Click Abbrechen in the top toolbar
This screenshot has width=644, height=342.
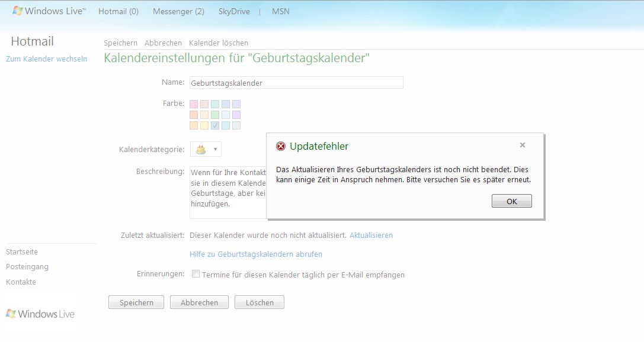pos(163,43)
